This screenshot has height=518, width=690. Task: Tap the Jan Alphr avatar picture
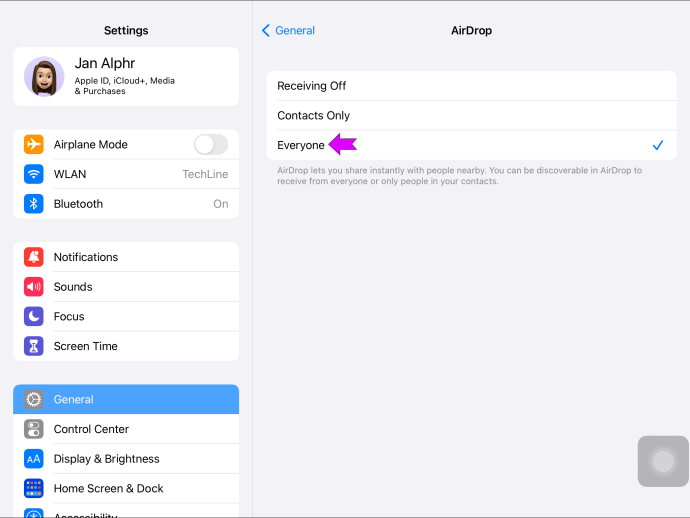[44, 76]
